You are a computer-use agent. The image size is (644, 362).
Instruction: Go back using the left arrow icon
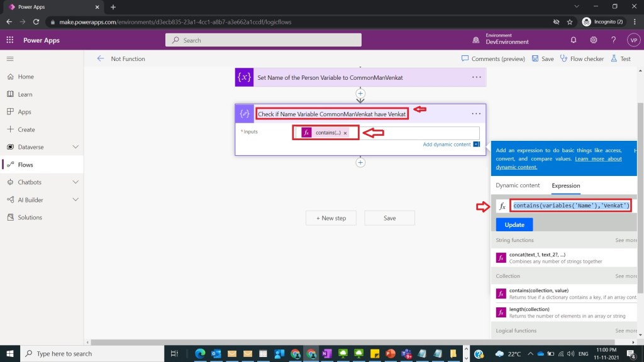(101, 58)
